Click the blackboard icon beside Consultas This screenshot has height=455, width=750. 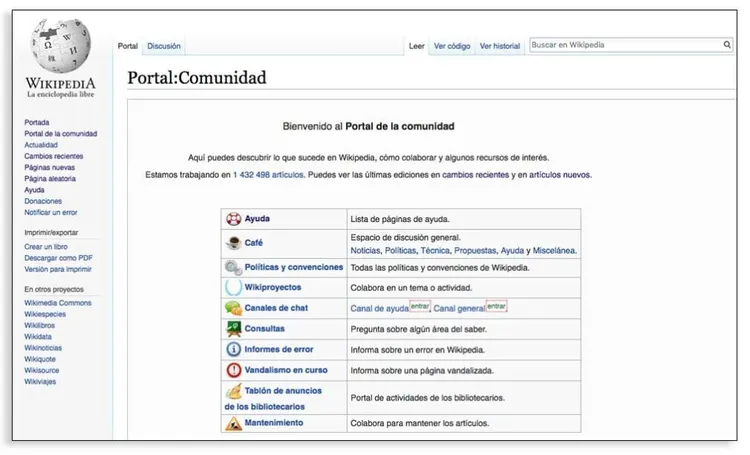(233, 329)
